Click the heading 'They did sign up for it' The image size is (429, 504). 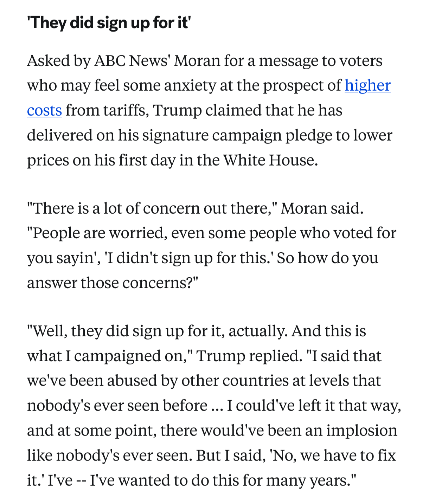tap(109, 22)
